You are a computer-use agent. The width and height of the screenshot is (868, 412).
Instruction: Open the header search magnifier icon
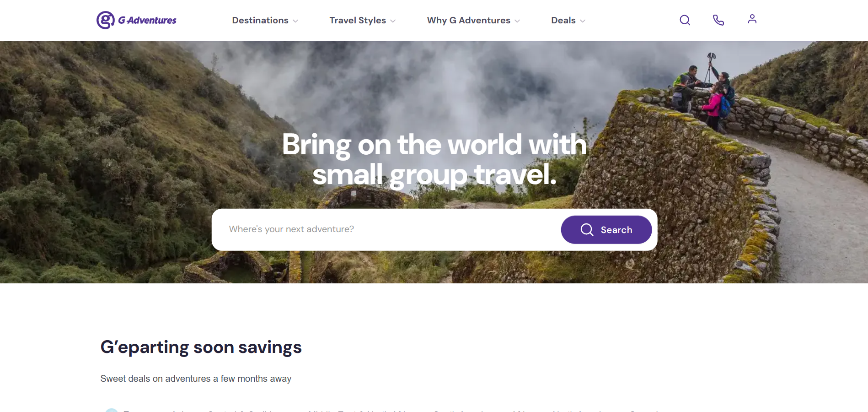[685, 20]
